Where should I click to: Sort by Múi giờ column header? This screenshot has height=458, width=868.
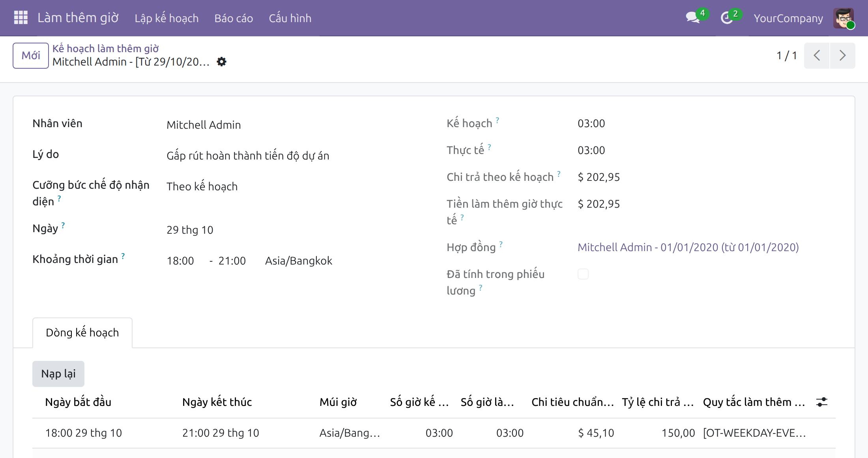click(338, 402)
